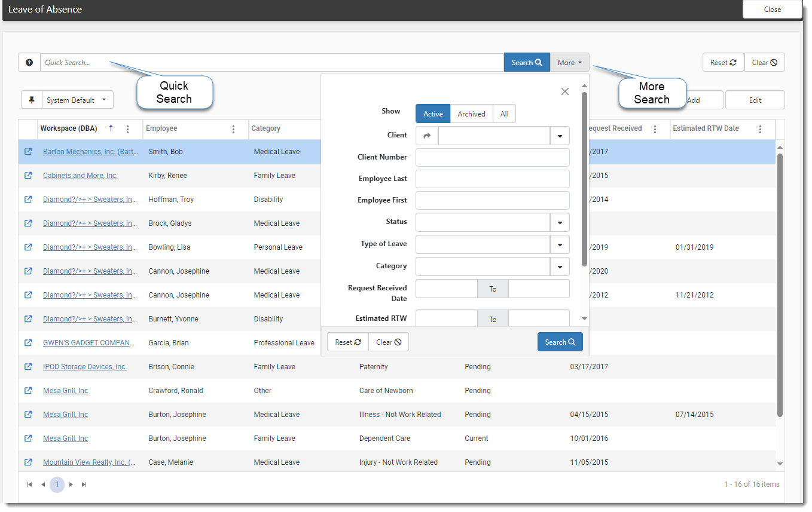Click the Category column header
The height and width of the screenshot is (512, 812).
[265, 128]
